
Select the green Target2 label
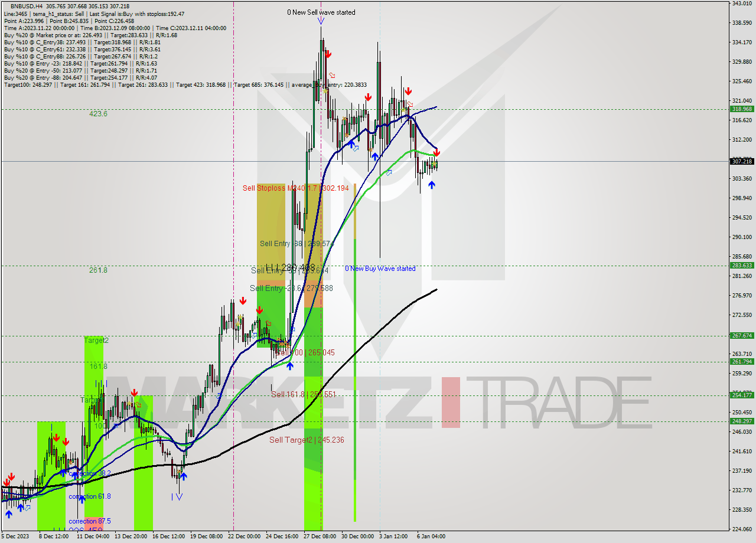(96, 340)
